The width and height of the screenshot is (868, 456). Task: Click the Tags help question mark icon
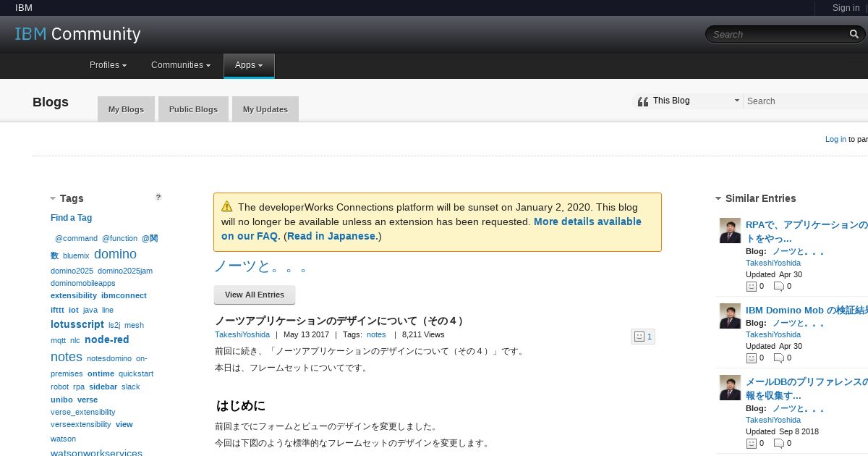tap(158, 197)
